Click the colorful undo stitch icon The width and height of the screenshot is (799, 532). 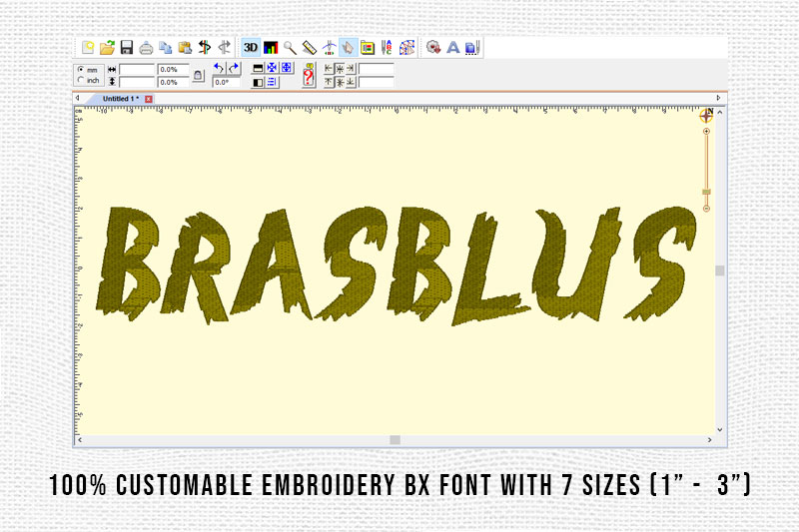pos(205,48)
